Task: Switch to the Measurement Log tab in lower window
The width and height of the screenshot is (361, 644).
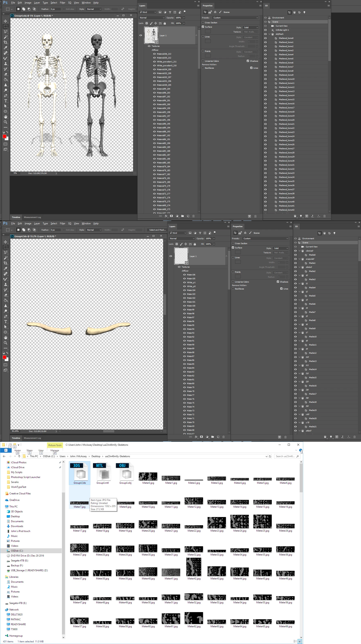Action: tap(32, 438)
